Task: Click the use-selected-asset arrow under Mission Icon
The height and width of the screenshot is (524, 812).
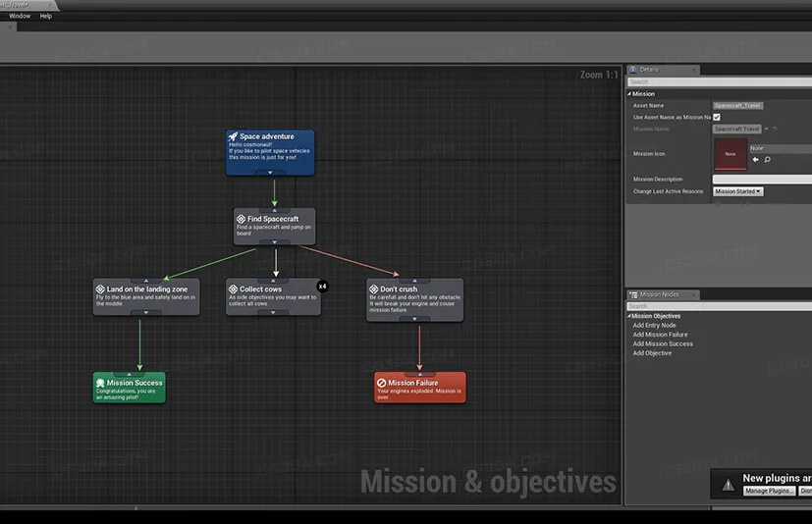Action: [x=755, y=160]
